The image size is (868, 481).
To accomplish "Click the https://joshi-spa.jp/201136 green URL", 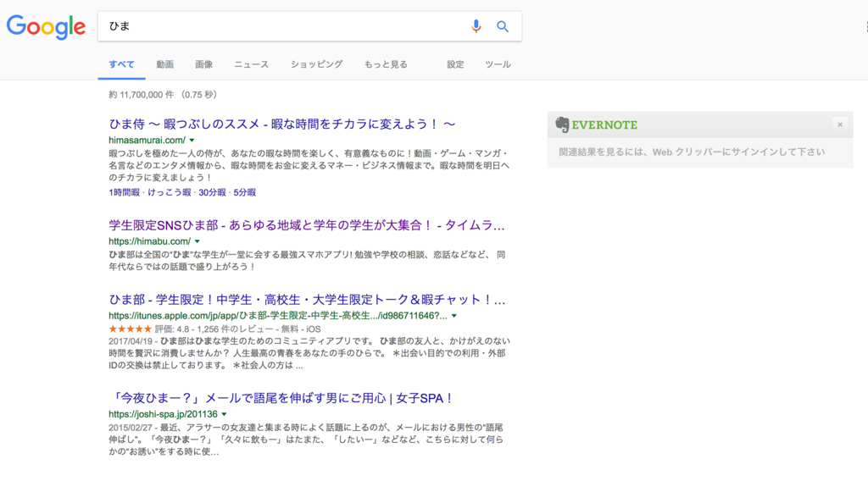I will pyautogui.click(x=164, y=414).
